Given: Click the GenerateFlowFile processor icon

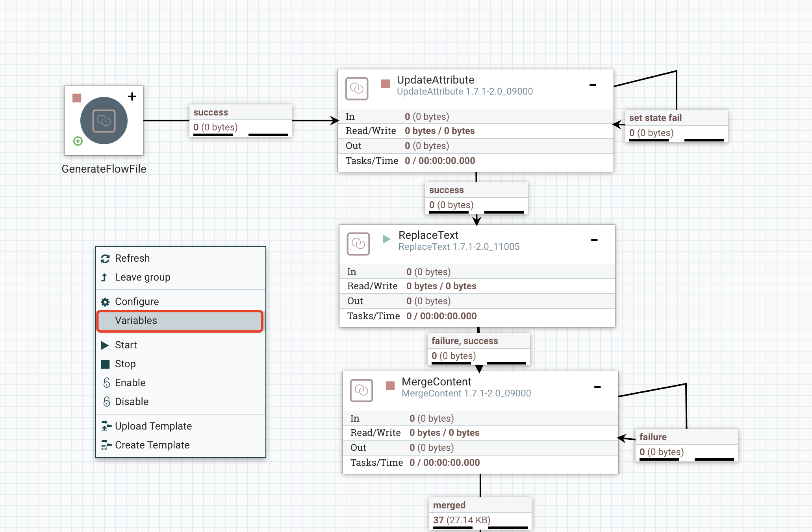Looking at the screenshot, I should click(104, 121).
